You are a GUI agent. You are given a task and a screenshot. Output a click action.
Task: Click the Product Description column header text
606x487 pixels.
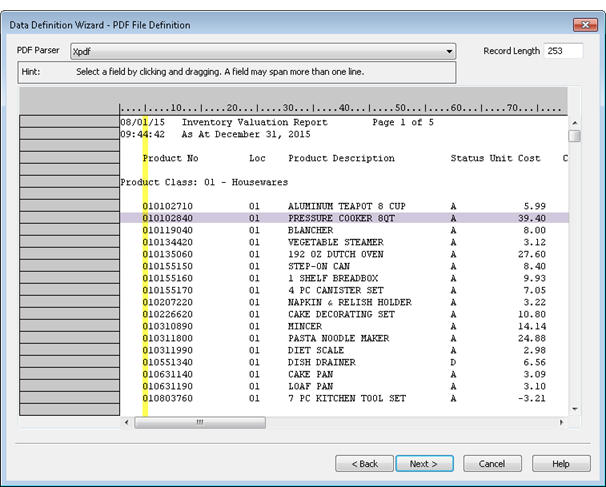341,158
